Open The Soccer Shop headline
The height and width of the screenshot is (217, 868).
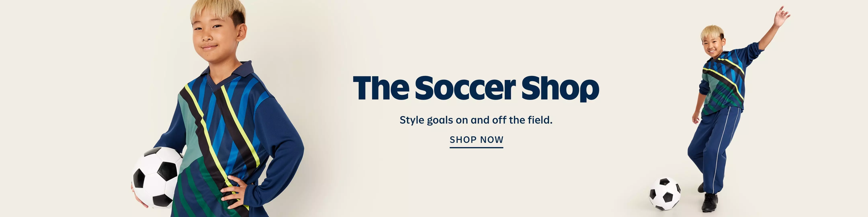pos(476,88)
